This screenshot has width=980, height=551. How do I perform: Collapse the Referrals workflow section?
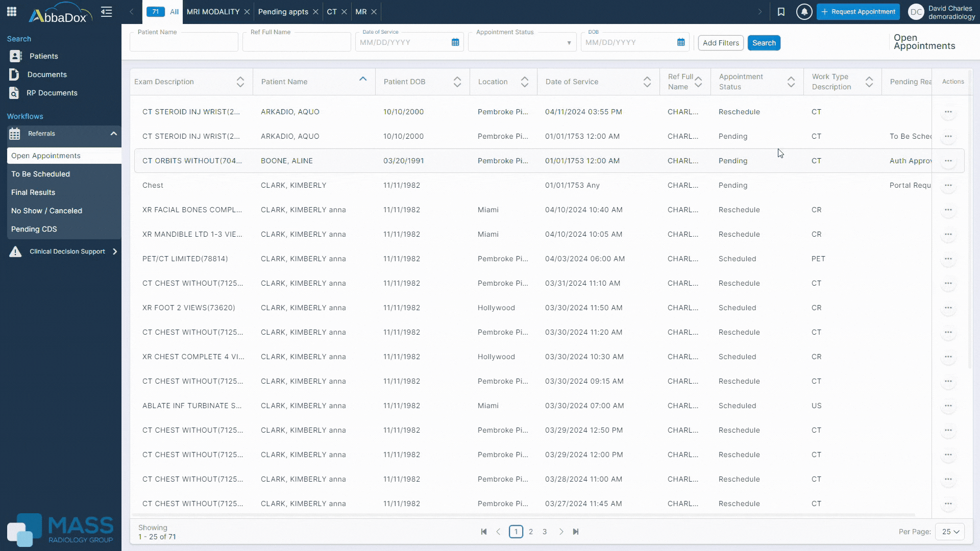(x=113, y=134)
